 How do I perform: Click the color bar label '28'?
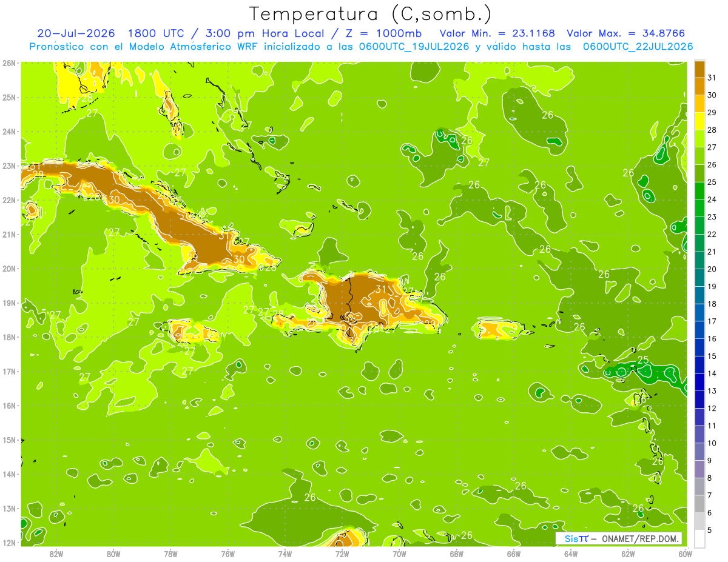coord(712,130)
